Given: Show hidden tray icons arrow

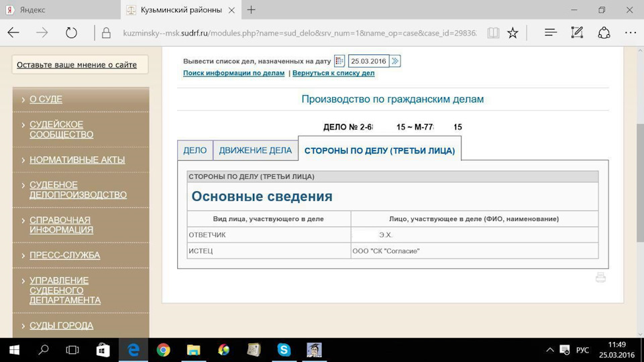Looking at the screenshot, I should [x=549, y=350].
